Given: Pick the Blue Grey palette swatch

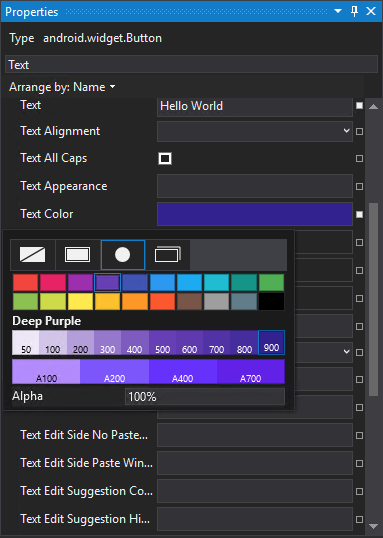Looking at the screenshot, I should click(x=244, y=301).
